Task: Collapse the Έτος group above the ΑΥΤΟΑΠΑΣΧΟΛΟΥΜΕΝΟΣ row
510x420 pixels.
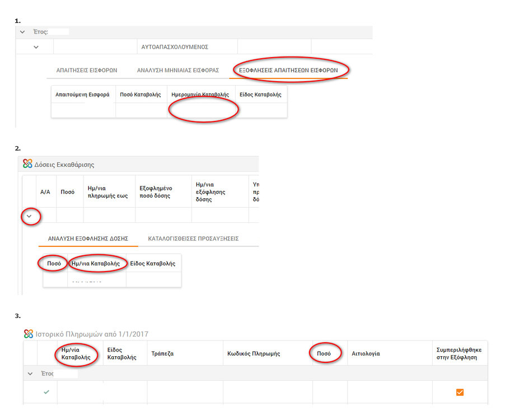Action: [22, 32]
